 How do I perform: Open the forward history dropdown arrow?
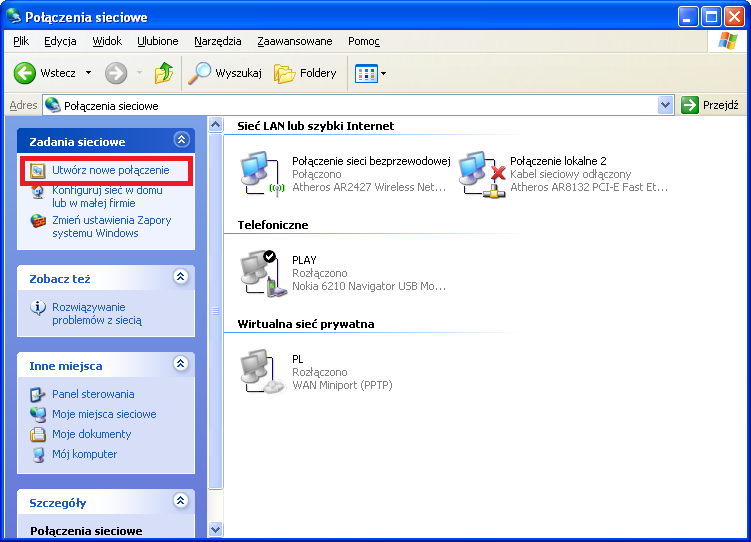click(x=139, y=73)
